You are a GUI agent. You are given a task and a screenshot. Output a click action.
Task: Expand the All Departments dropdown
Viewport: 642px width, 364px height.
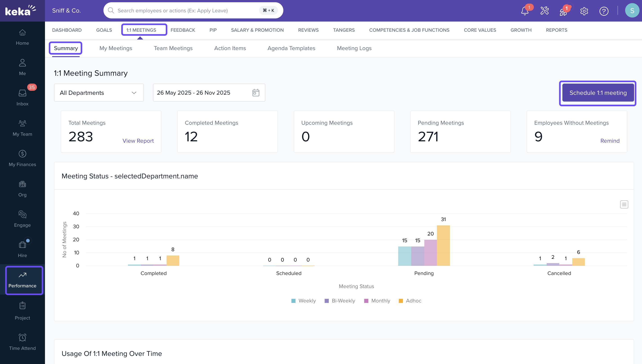pos(99,93)
